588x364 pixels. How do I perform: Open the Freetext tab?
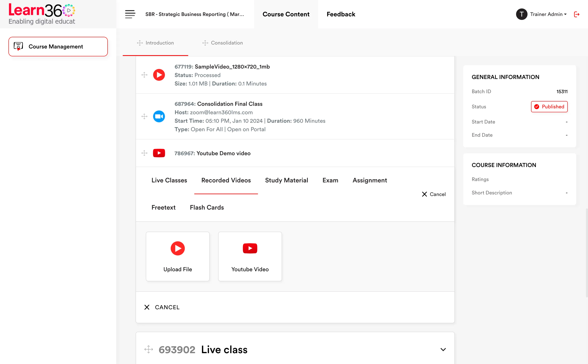point(164,208)
